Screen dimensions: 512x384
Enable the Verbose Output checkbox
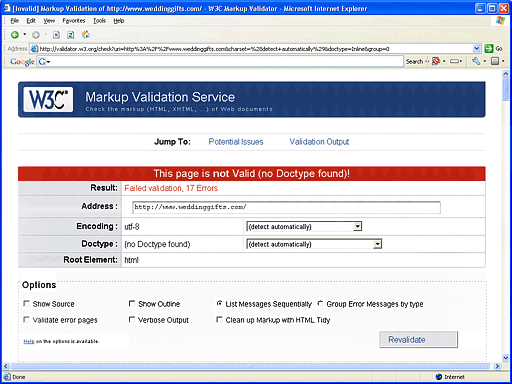tap(132, 319)
